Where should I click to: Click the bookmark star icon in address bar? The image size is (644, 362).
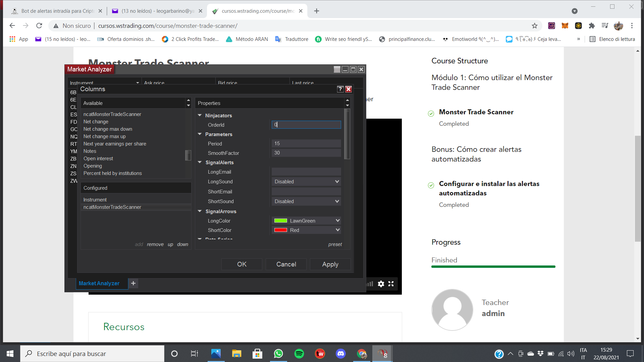pos(535,26)
